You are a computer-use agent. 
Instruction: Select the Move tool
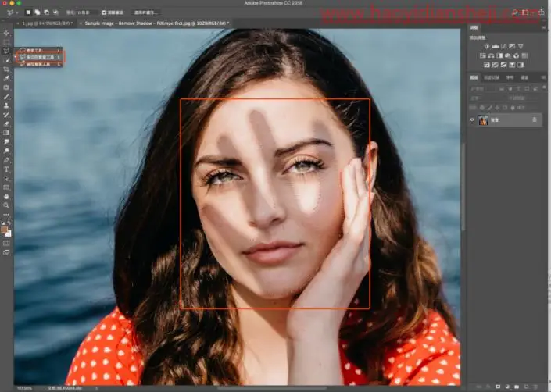coord(6,33)
